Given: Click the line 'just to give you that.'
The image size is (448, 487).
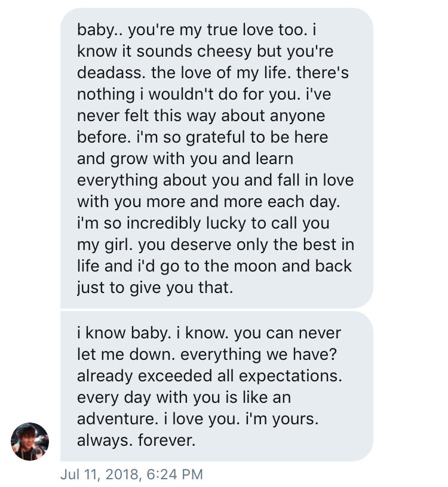Looking at the screenshot, I should tap(155, 287).
